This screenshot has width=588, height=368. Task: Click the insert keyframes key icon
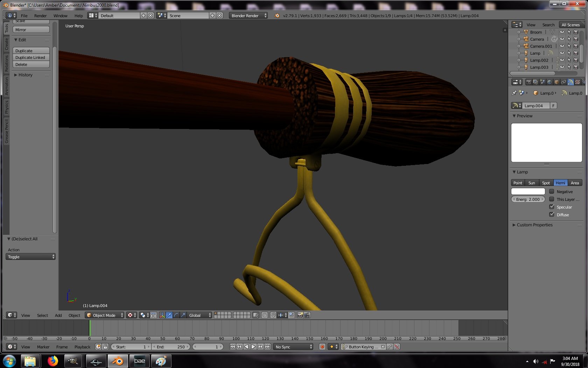pos(390,347)
